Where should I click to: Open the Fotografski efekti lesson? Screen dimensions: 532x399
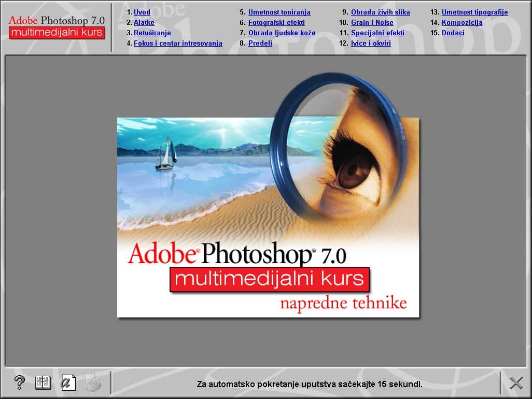[277, 22]
